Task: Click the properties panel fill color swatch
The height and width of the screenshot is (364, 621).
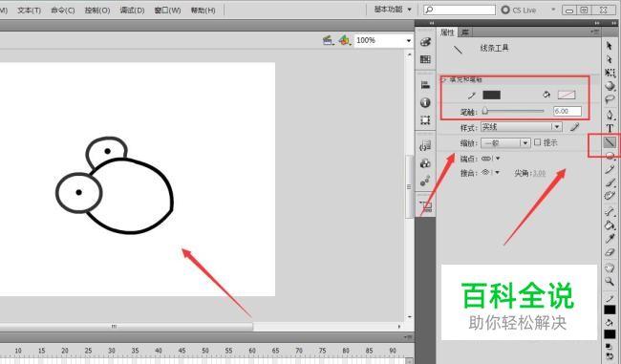Action: [x=567, y=95]
